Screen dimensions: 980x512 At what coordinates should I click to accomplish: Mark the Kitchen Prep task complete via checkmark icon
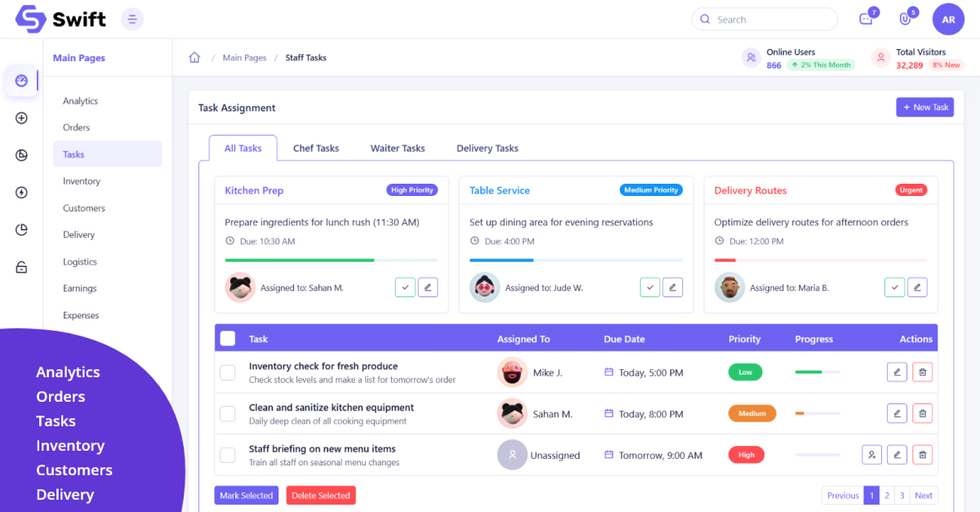(x=405, y=287)
